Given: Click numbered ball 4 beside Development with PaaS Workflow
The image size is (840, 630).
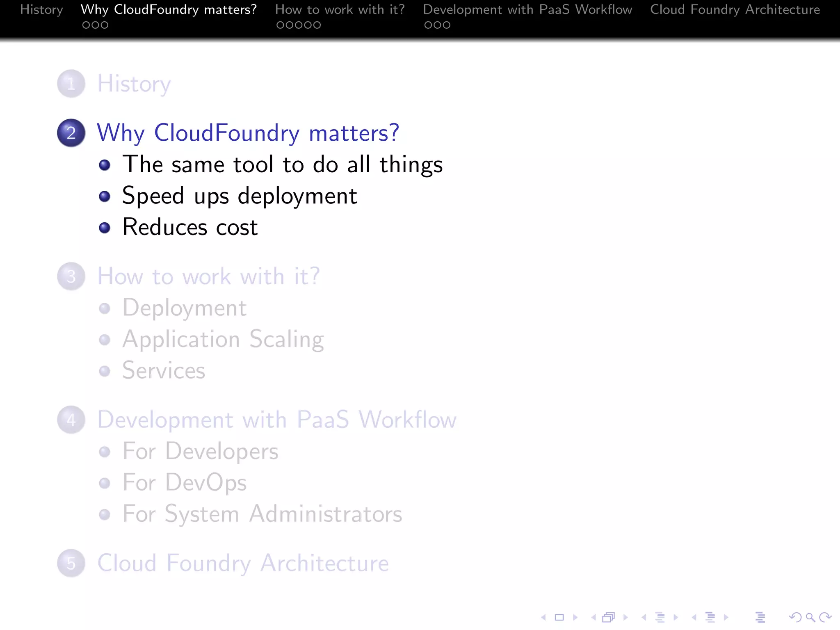Looking at the screenshot, I should pos(71,420).
